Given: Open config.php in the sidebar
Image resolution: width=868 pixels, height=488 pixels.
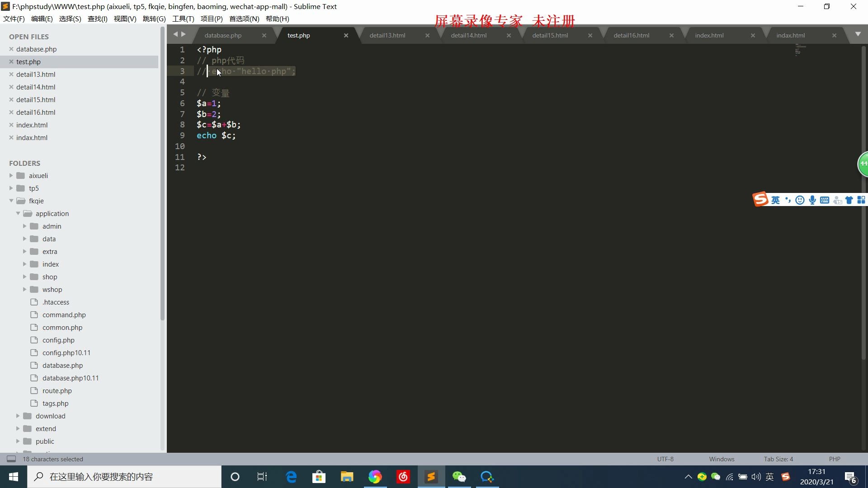Looking at the screenshot, I should tap(58, 340).
